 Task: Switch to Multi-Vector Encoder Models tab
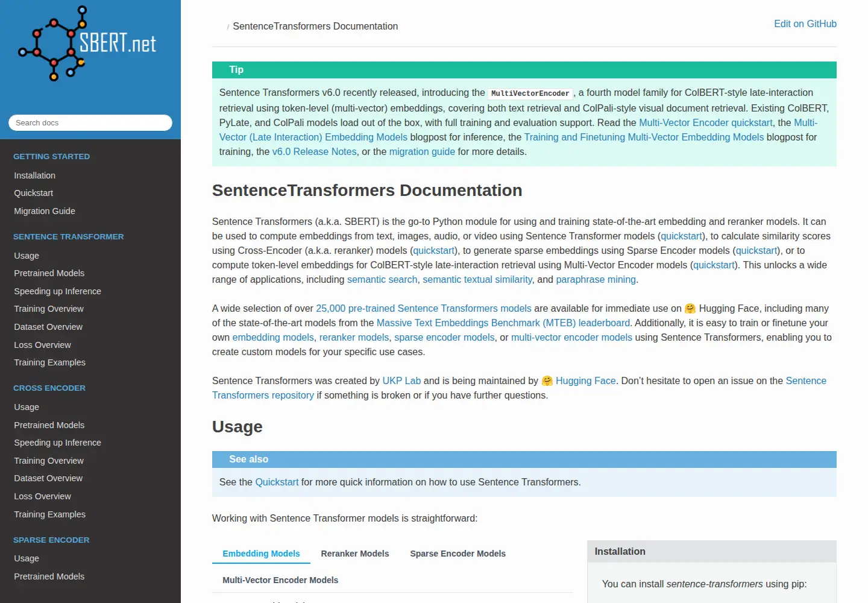tap(280, 580)
